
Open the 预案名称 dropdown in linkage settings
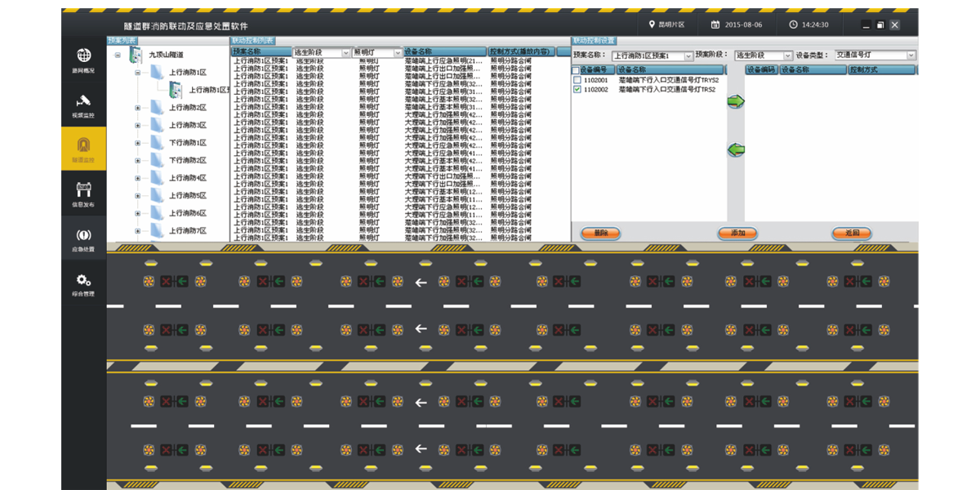pyautogui.click(x=688, y=56)
